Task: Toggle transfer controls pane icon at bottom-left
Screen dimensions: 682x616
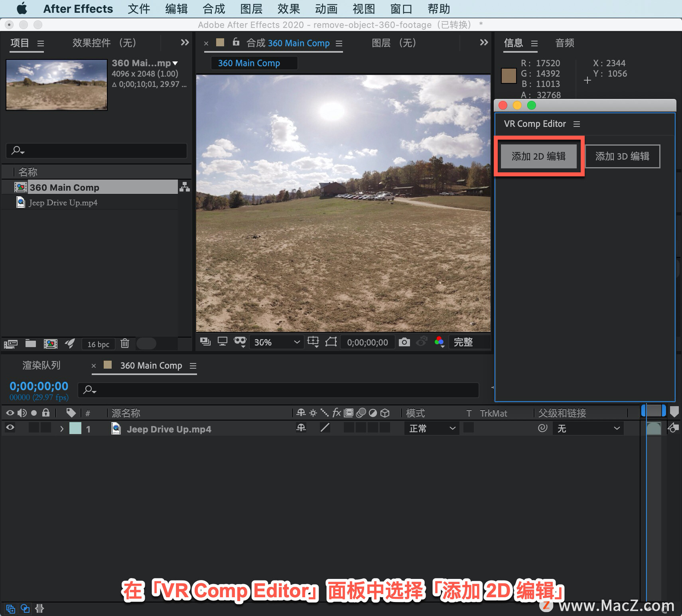Action: (25, 608)
